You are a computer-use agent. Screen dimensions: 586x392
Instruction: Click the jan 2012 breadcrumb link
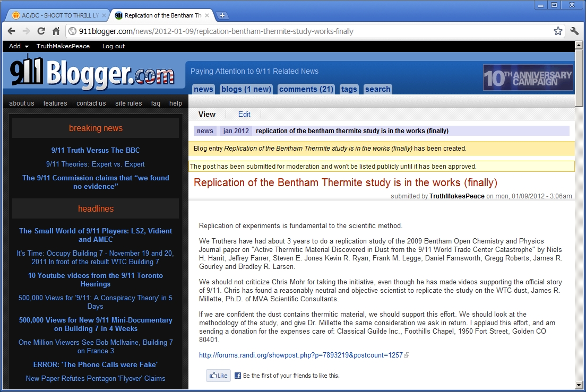pyautogui.click(x=236, y=131)
